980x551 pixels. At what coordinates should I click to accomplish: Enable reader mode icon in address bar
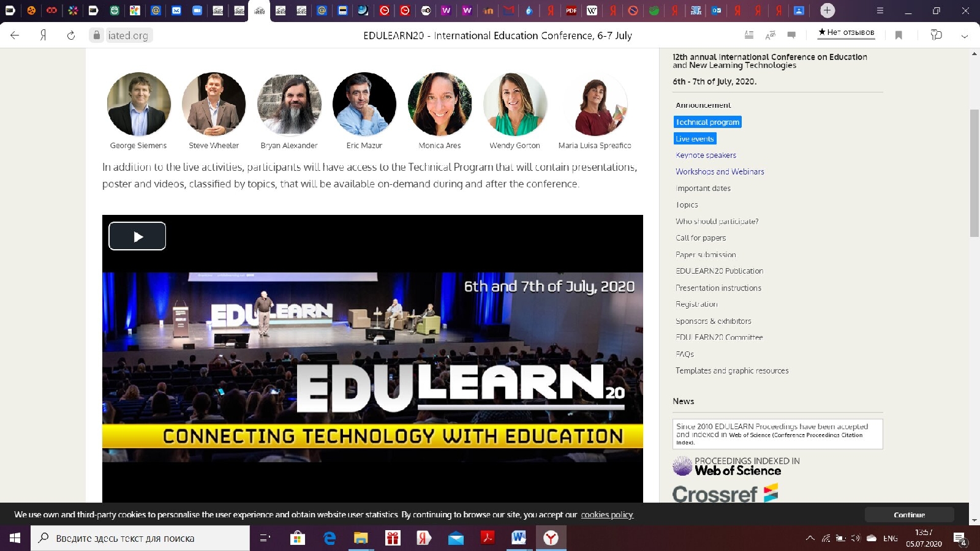click(748, 35)
